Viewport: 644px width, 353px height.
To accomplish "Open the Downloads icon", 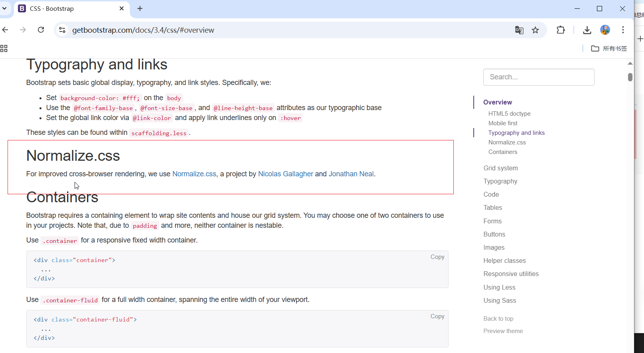I will (x=587, y=30).
